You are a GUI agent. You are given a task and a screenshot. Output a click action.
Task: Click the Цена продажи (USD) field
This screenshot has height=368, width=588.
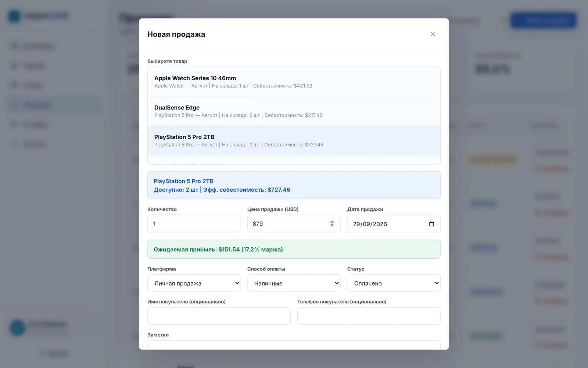pos(294,223)
